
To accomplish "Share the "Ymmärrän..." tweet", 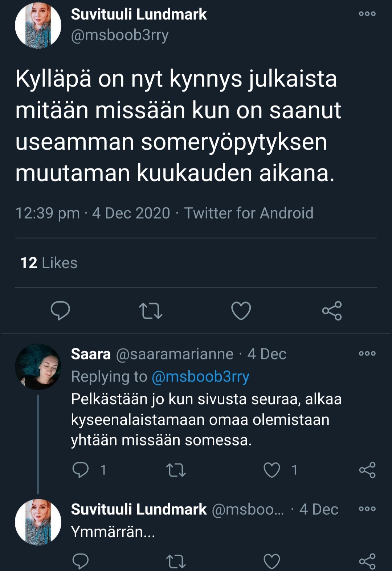I will [367, 561].
